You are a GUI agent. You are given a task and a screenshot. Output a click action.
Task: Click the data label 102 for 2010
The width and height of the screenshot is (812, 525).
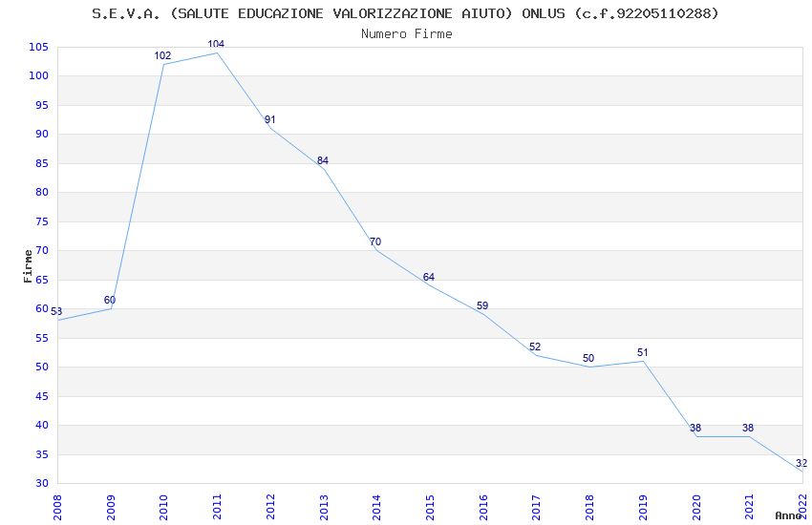click(x=162, y=55)
